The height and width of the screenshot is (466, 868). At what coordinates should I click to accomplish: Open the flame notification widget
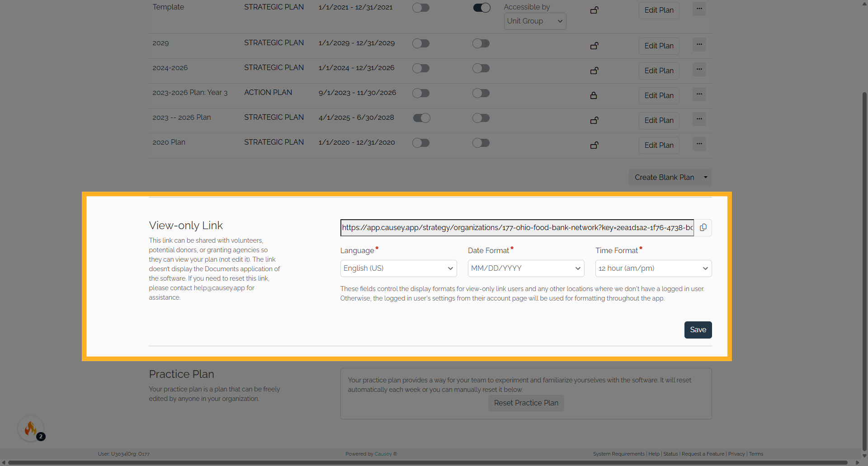point(31,428)
